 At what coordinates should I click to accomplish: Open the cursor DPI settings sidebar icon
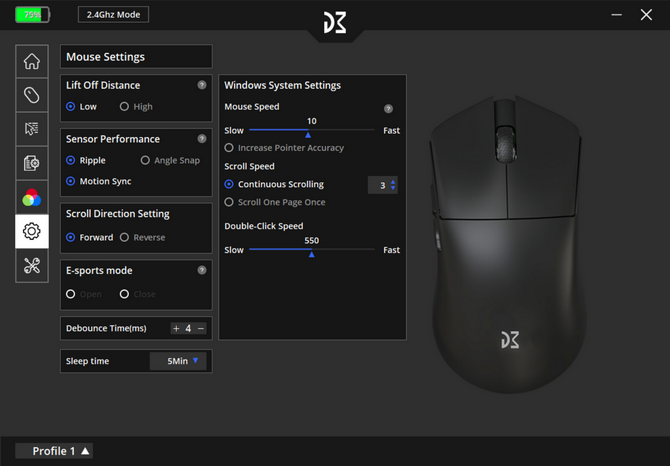pos(32,129)
